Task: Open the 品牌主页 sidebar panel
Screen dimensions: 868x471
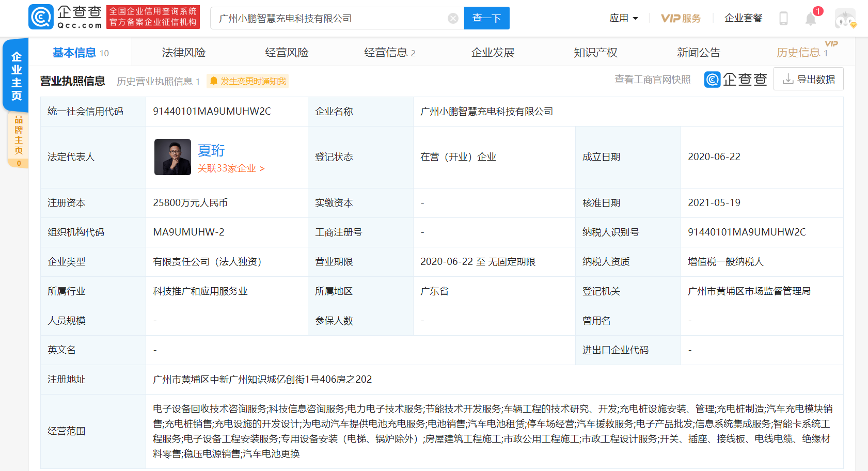Action: click(x=17, y=133)
